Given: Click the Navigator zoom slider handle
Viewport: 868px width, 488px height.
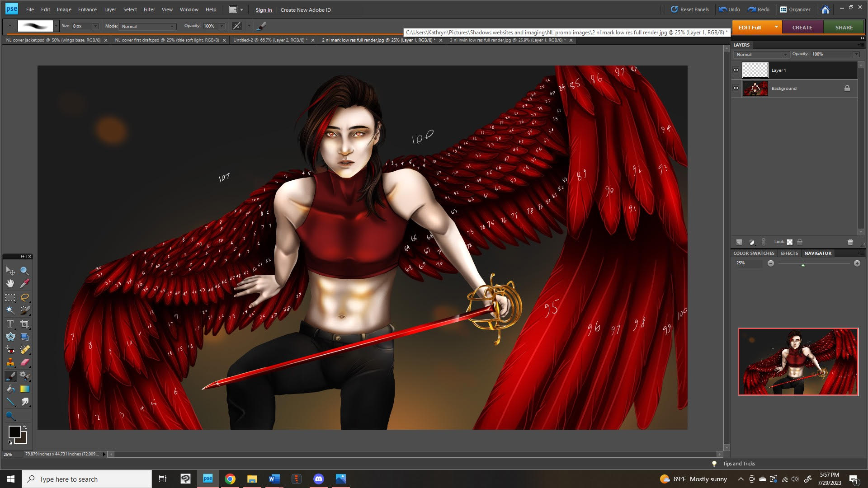Looking at the screenshot, I should 803,265.
